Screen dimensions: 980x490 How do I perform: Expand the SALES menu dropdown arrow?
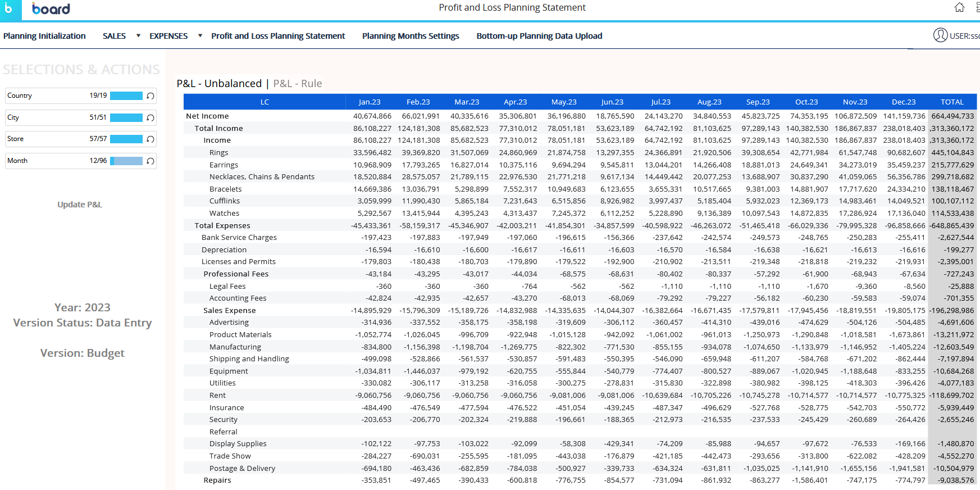(x=138, y=36)
